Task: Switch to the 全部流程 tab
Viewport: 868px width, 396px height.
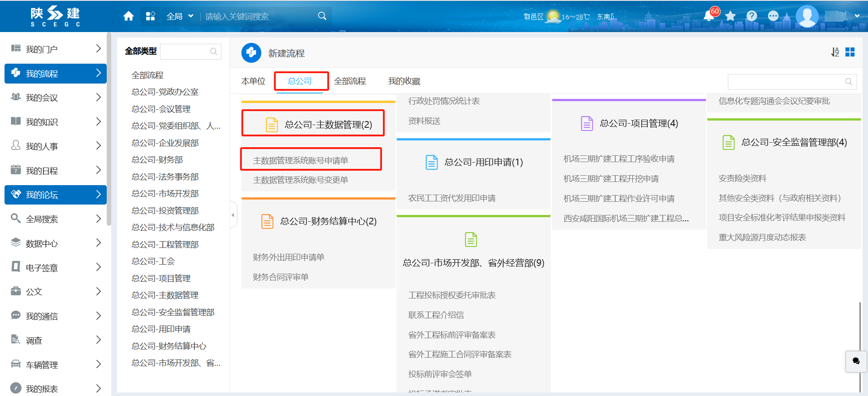Action: tap(350, 81)
